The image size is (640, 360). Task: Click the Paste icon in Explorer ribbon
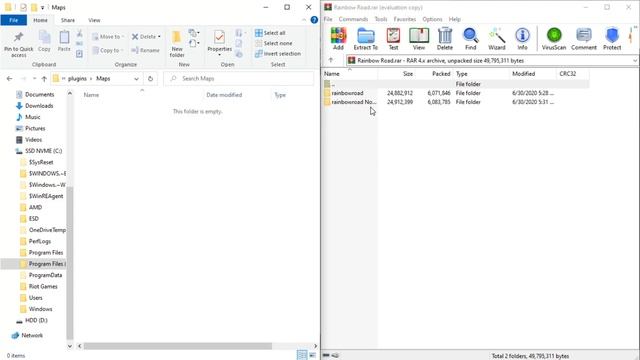click(64, 41)
